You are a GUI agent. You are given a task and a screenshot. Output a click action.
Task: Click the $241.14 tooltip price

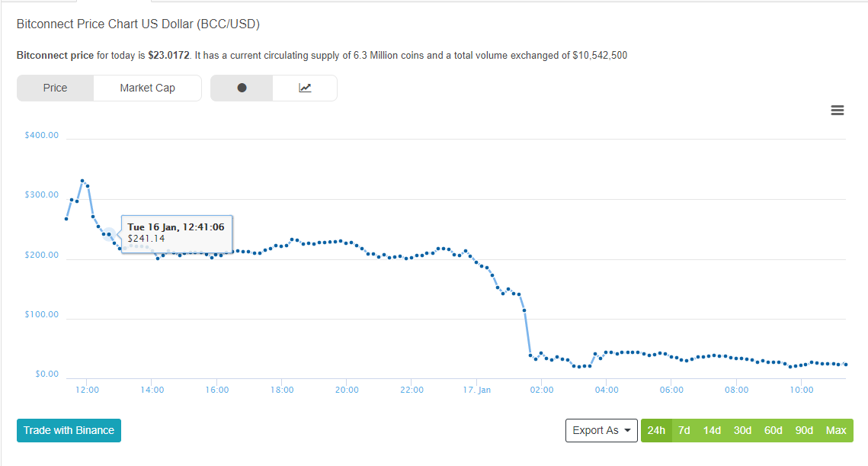[146, 239]
